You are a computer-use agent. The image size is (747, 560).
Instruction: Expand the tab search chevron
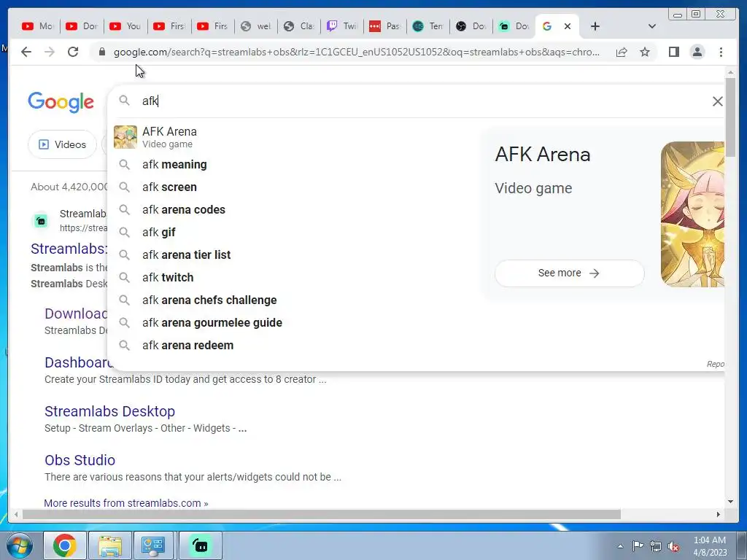652,26
